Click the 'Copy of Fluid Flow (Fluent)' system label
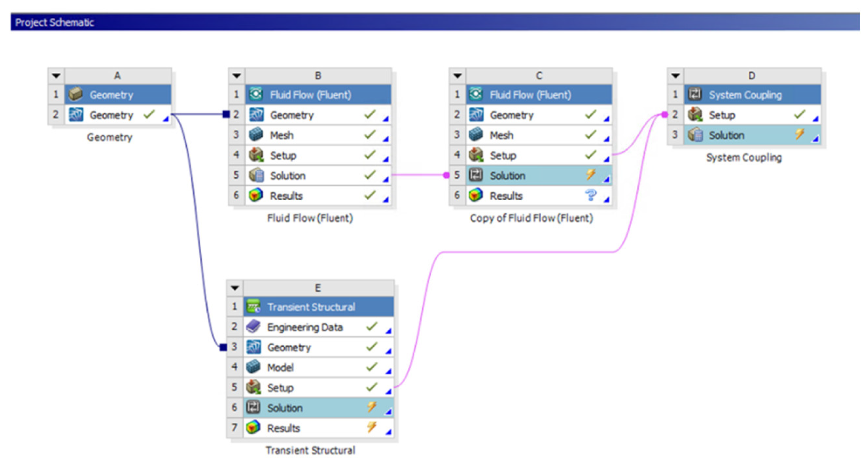 click(x=531, y=218)
